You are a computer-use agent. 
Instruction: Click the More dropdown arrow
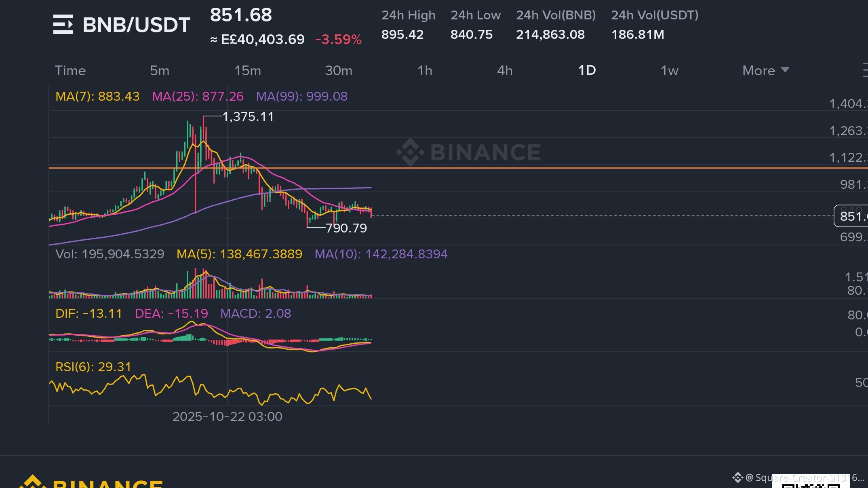coord(785,70)
